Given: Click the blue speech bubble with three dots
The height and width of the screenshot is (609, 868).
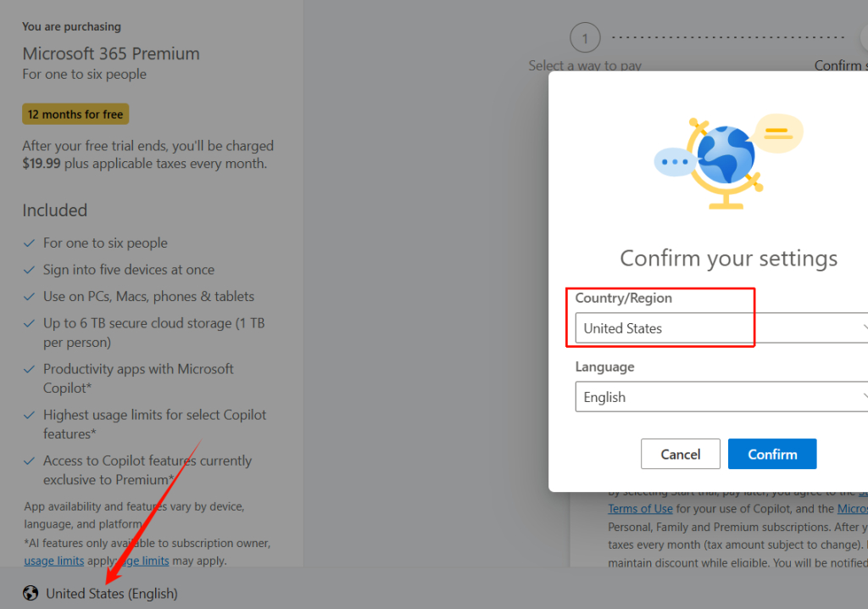Looking at the screenshot, I should [675, 160].
